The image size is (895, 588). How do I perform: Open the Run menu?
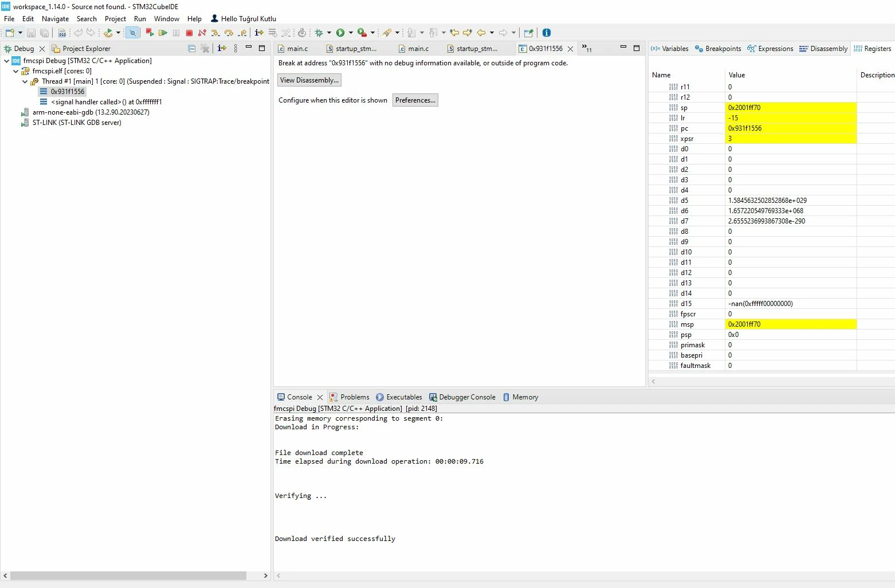click(x=140, y=19)
